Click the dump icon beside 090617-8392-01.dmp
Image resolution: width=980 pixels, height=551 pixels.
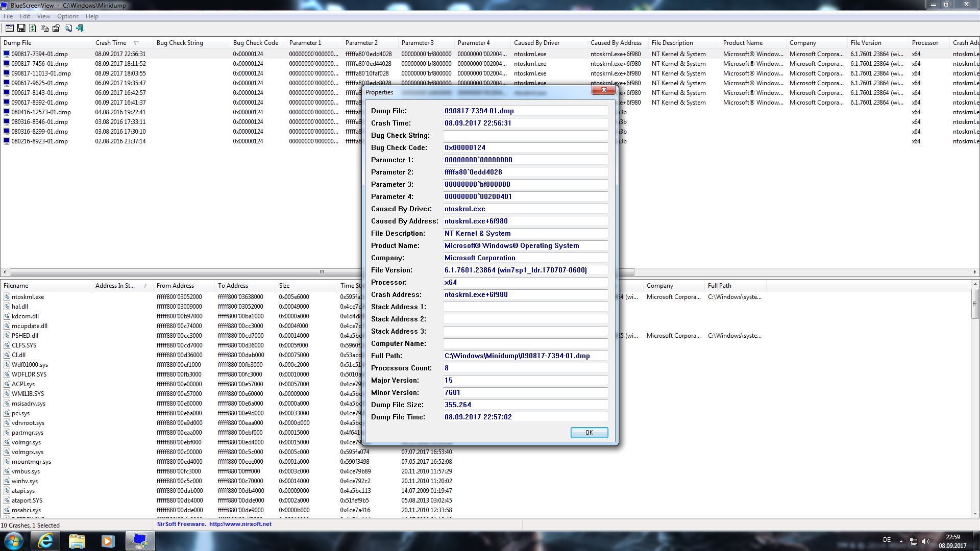(7, 103)
